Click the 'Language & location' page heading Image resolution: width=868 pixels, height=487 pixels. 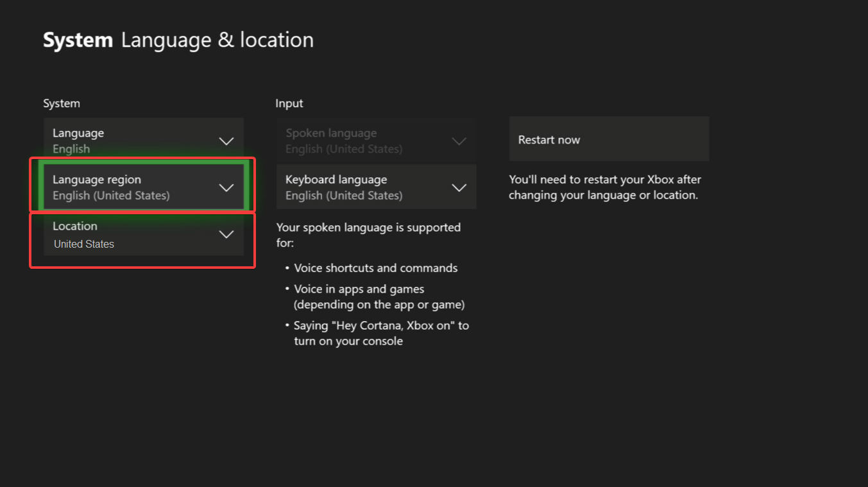[x=217, y=40]
